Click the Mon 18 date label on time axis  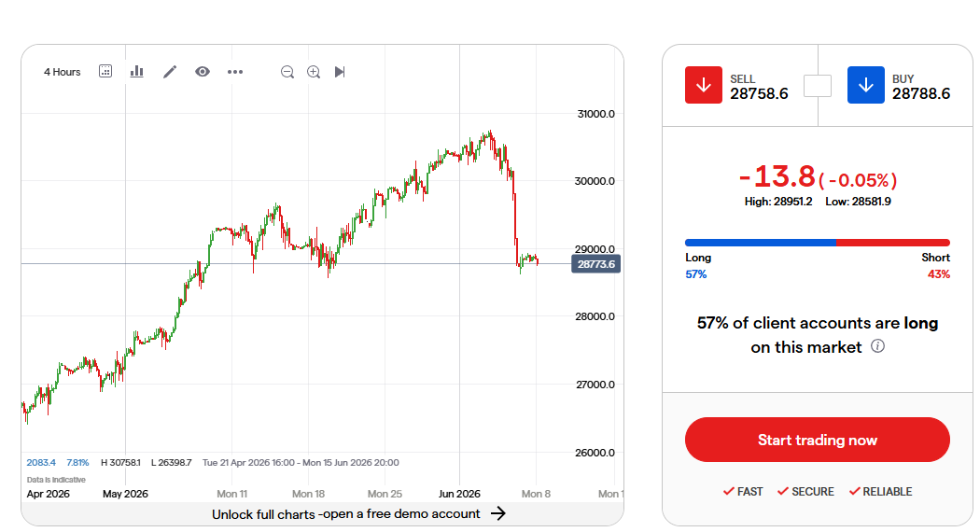click(x=308, y=494)
